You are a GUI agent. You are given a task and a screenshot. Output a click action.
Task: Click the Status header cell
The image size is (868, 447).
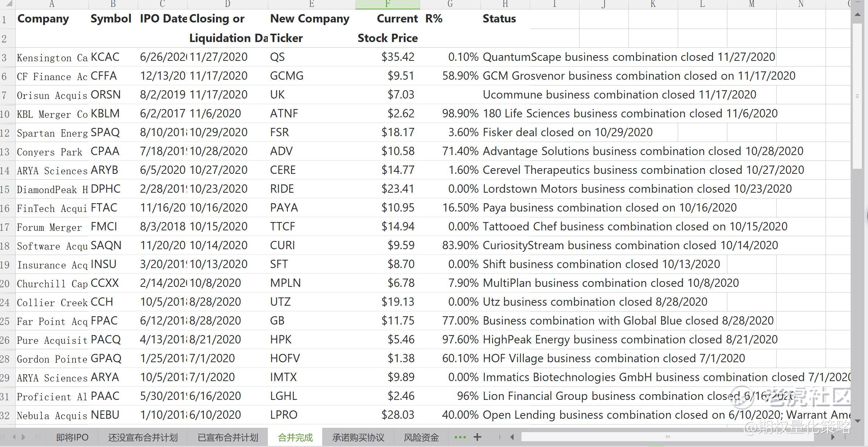coord(505,19)
